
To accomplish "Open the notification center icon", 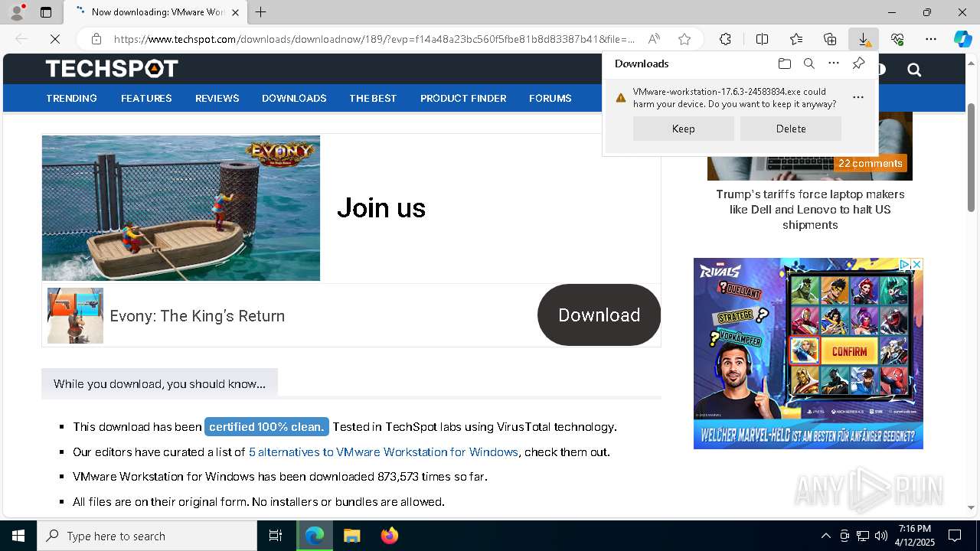I will tap(955, 536).
